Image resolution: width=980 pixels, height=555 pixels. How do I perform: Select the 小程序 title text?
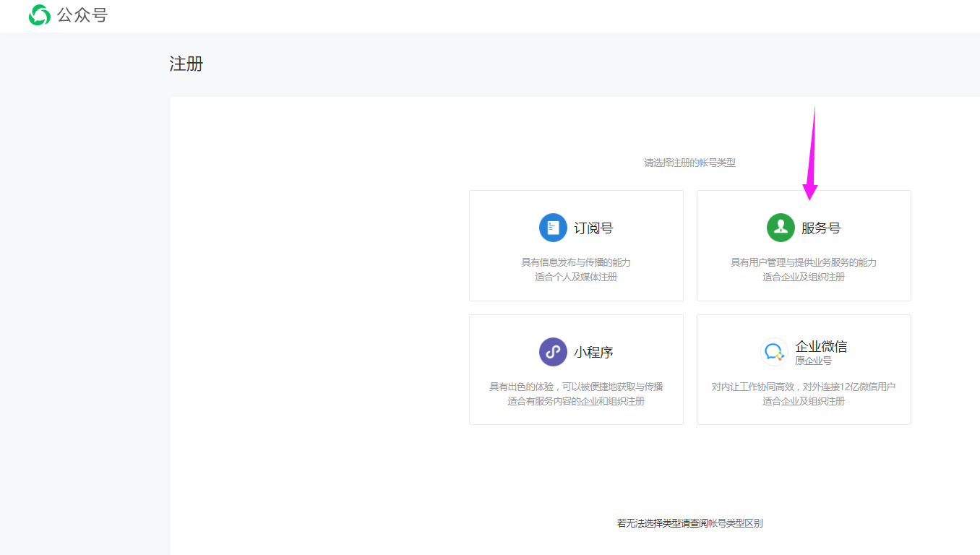click(x=593, y=353)
